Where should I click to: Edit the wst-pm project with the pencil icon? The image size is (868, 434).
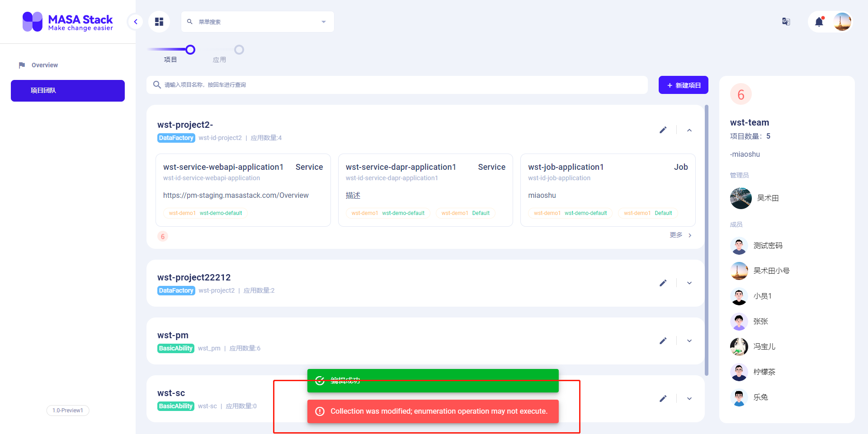pyautogui.click(x=663, y=341)
